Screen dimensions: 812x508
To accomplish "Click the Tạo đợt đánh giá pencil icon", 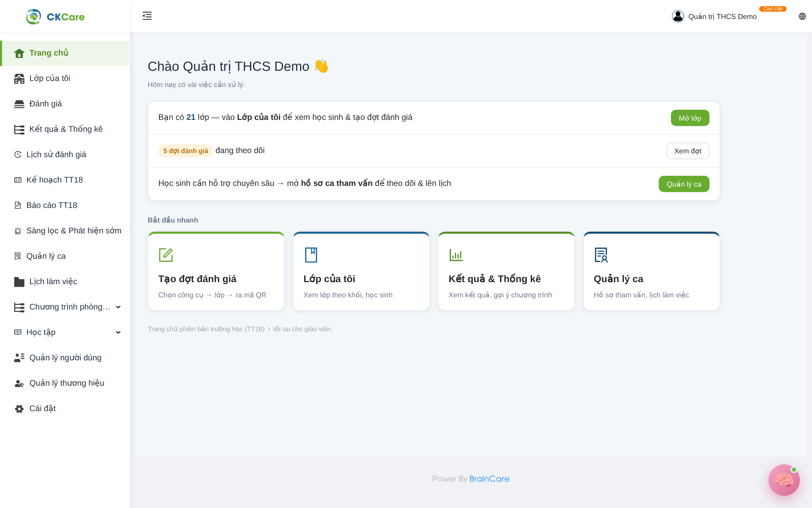I will point(166,255).
